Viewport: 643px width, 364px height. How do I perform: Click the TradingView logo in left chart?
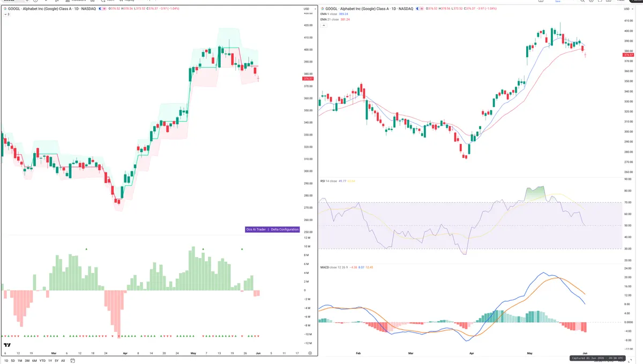click(x=8, y=345)
